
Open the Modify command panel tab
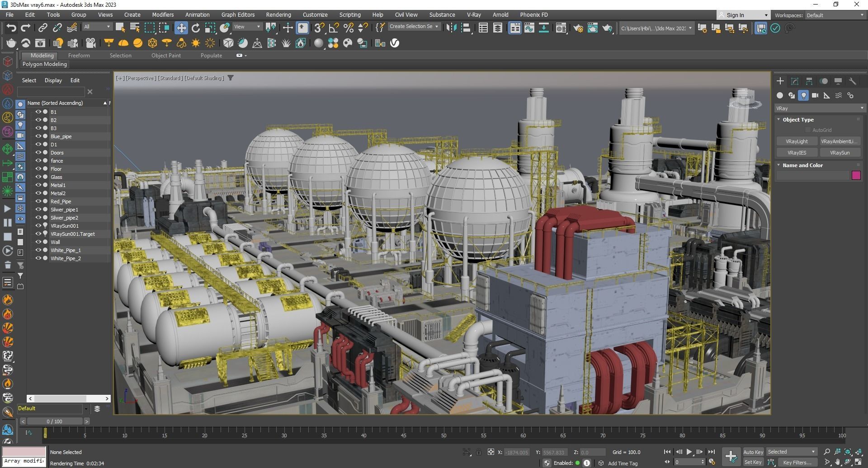click(795, 81)
